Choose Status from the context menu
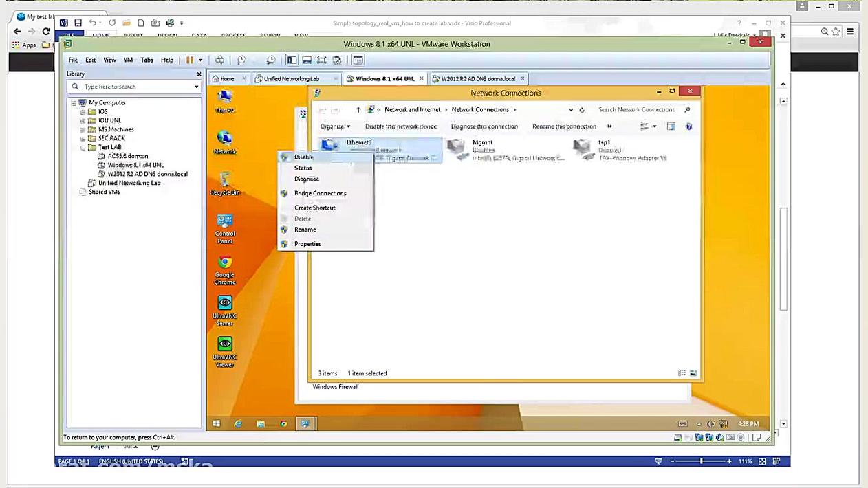 coord(325,168)
